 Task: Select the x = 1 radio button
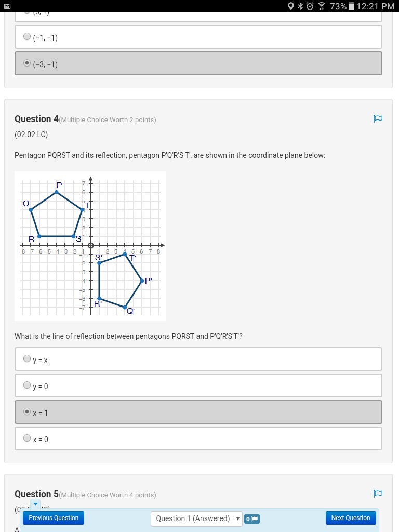(x=27, y=411)
